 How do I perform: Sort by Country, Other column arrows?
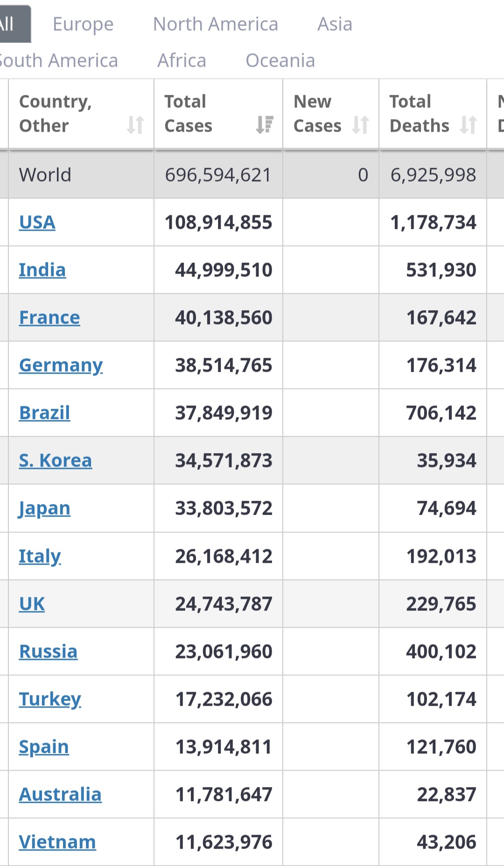click(x=135, y=125)
